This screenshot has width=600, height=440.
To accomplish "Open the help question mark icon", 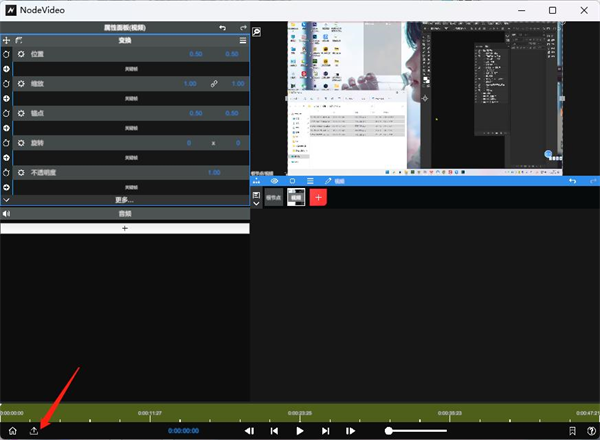I will tap(591, 431).
